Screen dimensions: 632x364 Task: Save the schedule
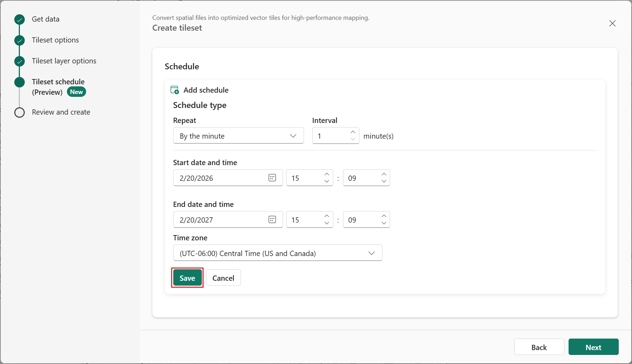tap(187, 278)
